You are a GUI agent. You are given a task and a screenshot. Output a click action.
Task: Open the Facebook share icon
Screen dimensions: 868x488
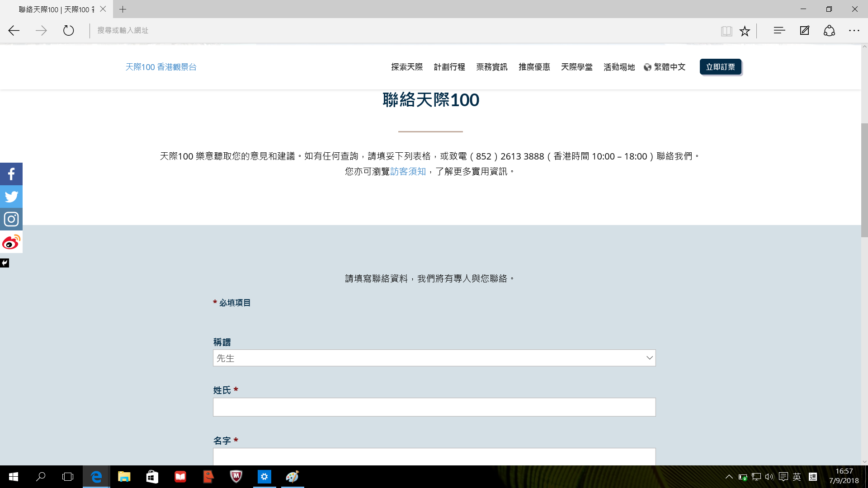click(11, 174)
